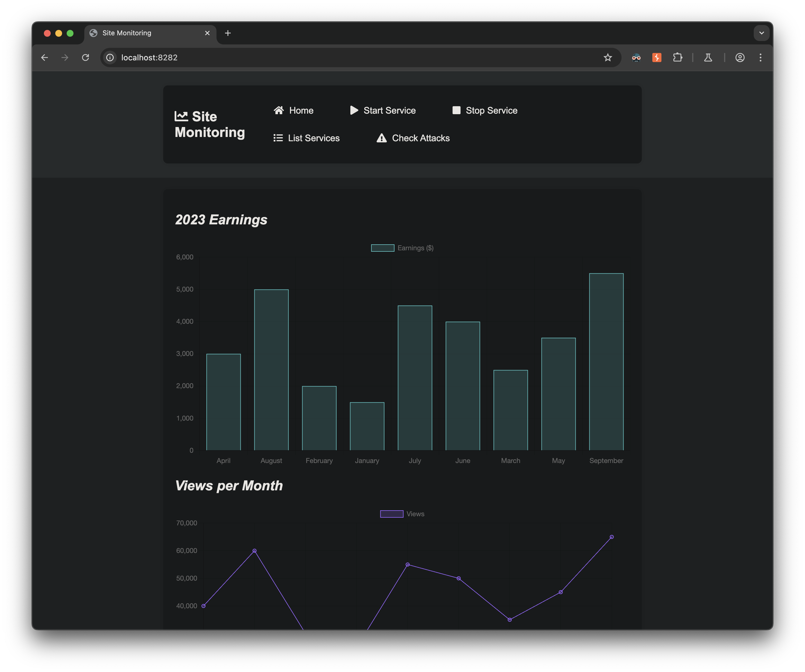This screenshot has height=672, width=805.
Task: Click the browser back arrow icon
Action: tap(45, 58)
